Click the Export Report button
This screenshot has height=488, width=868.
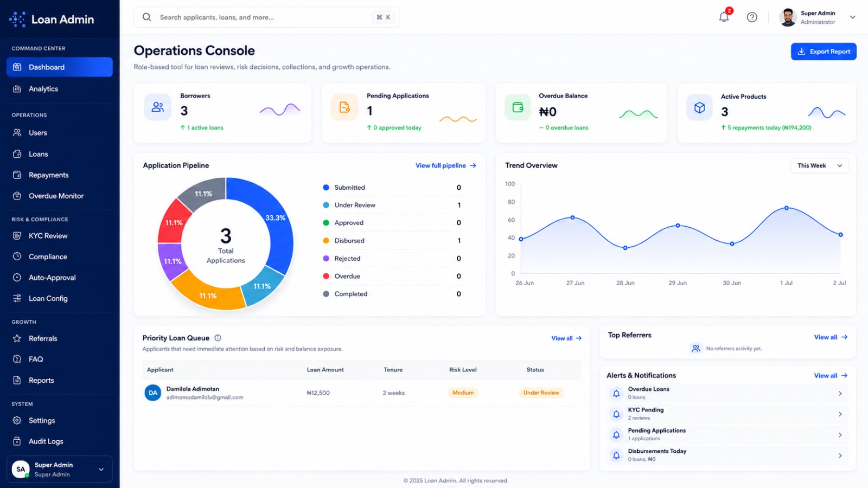coord(824,52)
